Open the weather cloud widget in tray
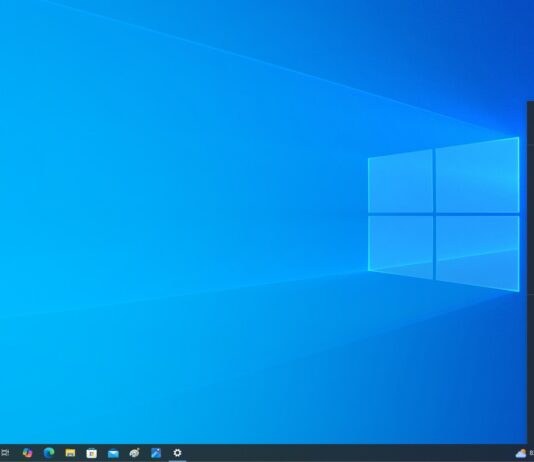Viewport: 534px width, 462px height. [521, 453]
